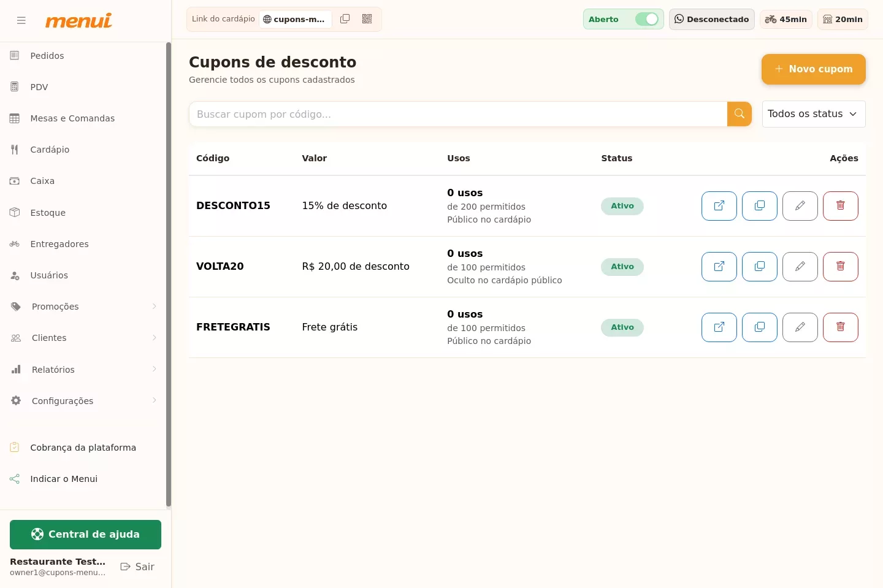
Task: Delete the VOLTA20 coupon
Action: coord(841,267)
